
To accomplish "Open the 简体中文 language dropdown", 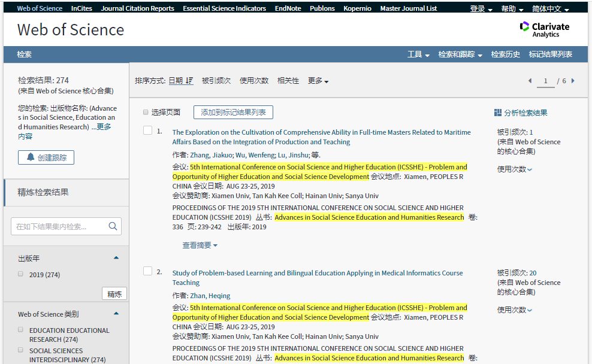I will click(x=551, y=8).
